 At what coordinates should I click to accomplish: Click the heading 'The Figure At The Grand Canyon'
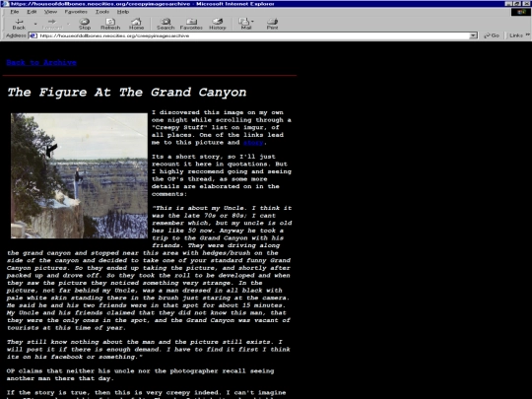click(x=127, y=93)
